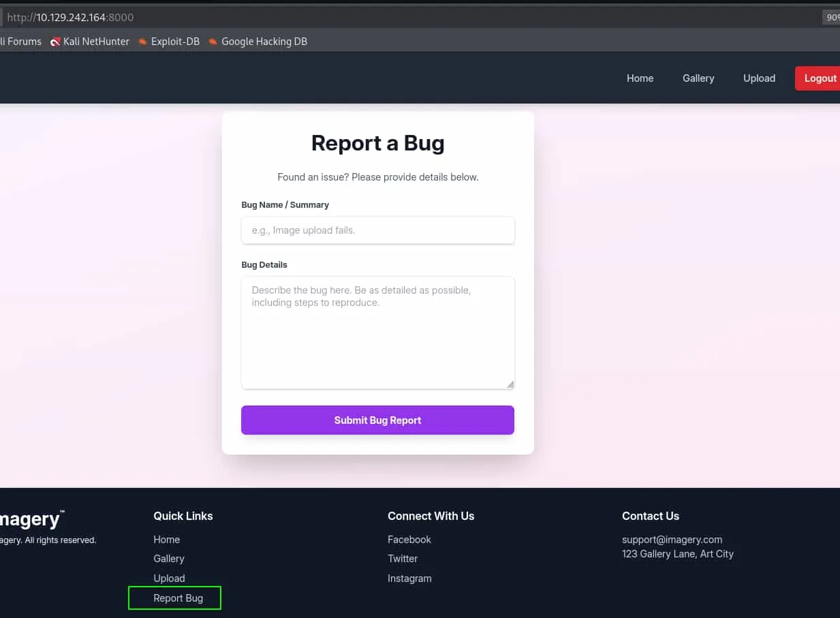Open the Exploit-DB bookmark
Viewport: 840px width, 618px height.
click(x=168, y=42)
